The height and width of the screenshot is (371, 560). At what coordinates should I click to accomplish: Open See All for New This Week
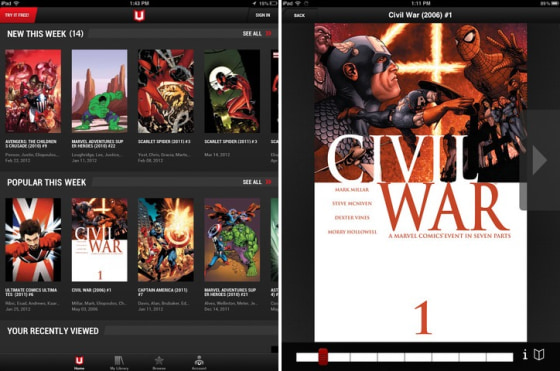pos(252,34)
